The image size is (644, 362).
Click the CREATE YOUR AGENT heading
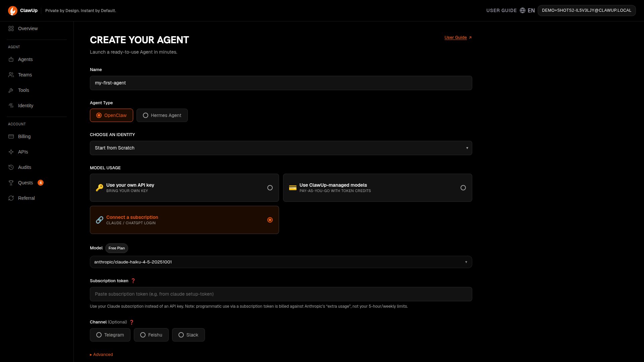140,40
